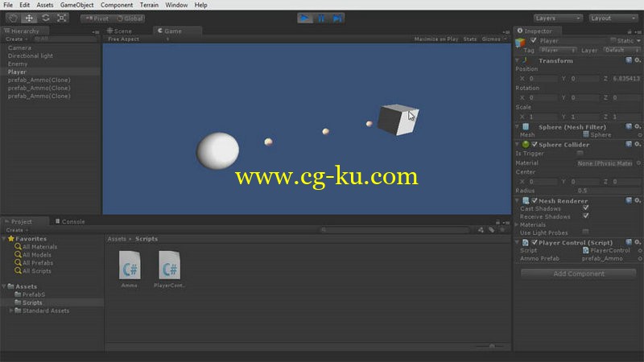This screenshot has height=362, width=644.
Task: Select the Project tab
Action: tap(25, 221)
